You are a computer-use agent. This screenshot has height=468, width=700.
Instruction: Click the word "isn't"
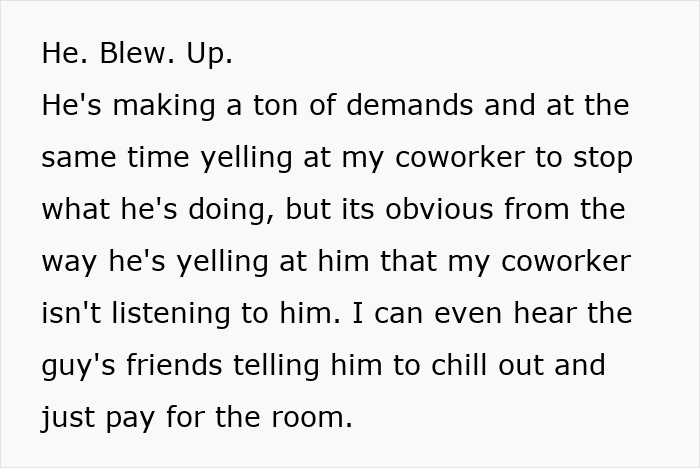click(73, 314)
